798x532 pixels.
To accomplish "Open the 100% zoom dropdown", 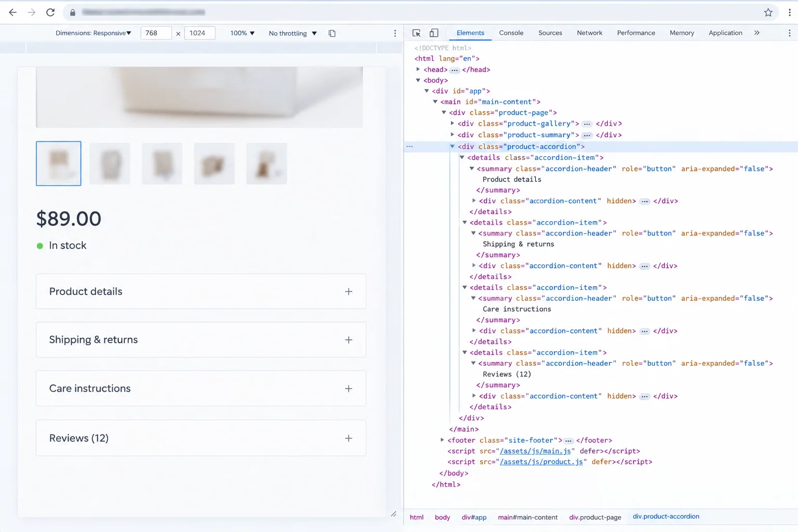I will pos(243,33).
